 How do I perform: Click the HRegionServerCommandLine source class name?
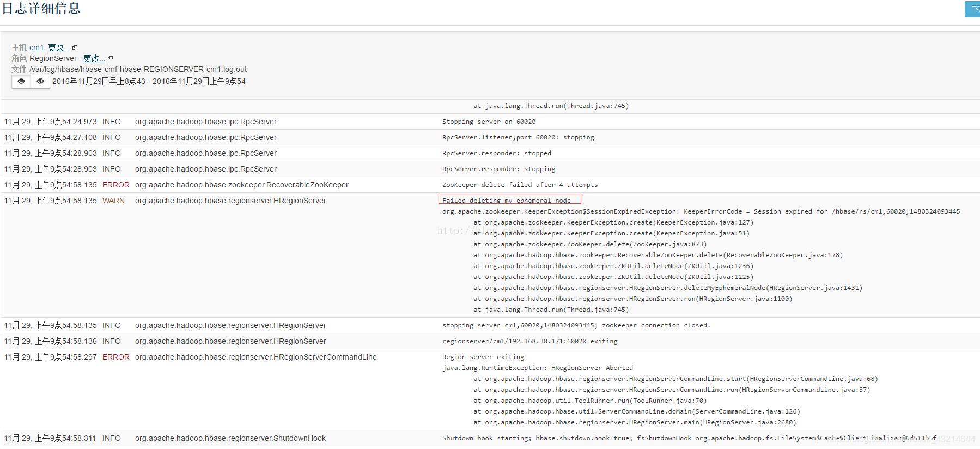256,357
